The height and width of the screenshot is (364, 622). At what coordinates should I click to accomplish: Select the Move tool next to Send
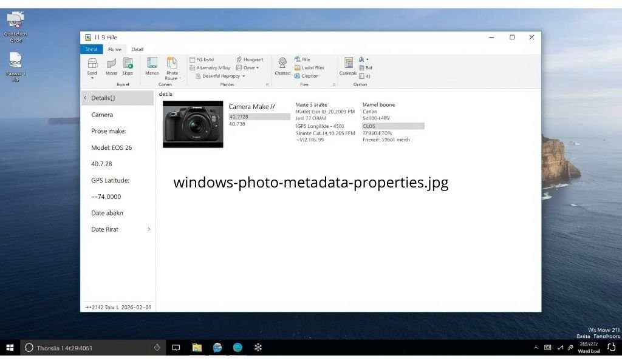(110, 66)
